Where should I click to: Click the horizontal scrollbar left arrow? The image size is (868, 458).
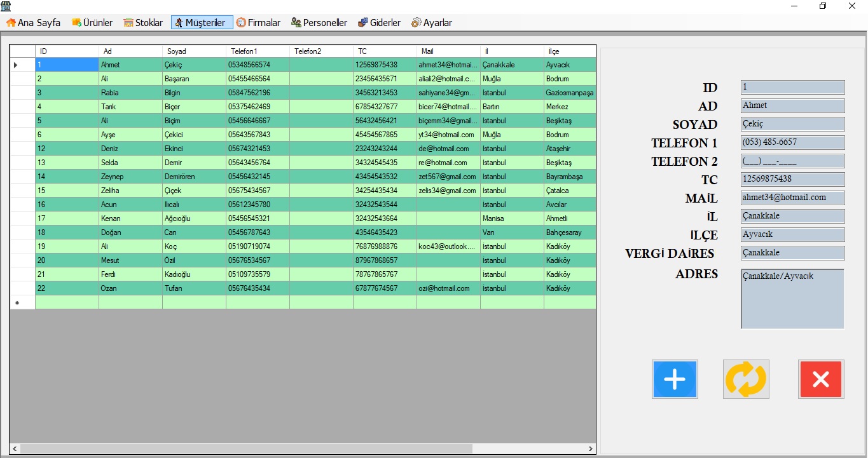pos(15,448)
